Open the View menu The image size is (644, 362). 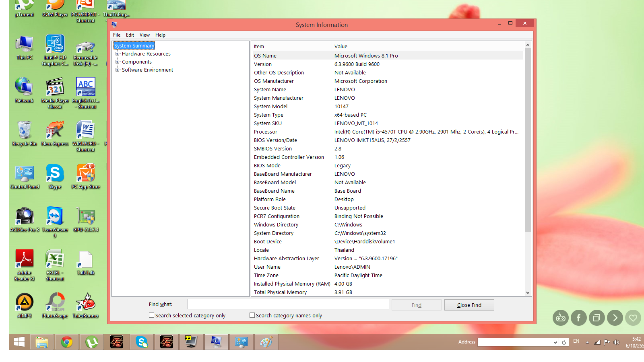(144, 35)
